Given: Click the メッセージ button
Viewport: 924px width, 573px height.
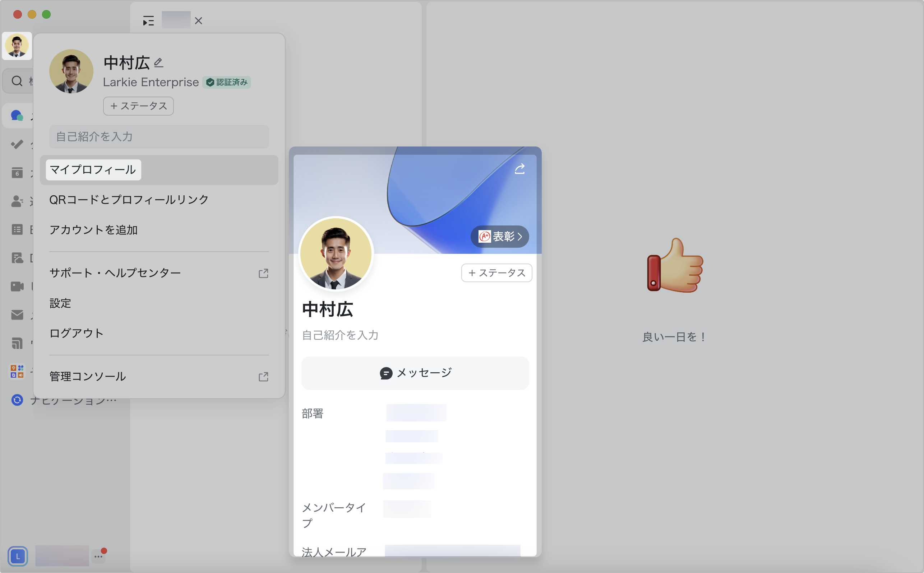Looking at the screenshot, I should click(415, 373).
